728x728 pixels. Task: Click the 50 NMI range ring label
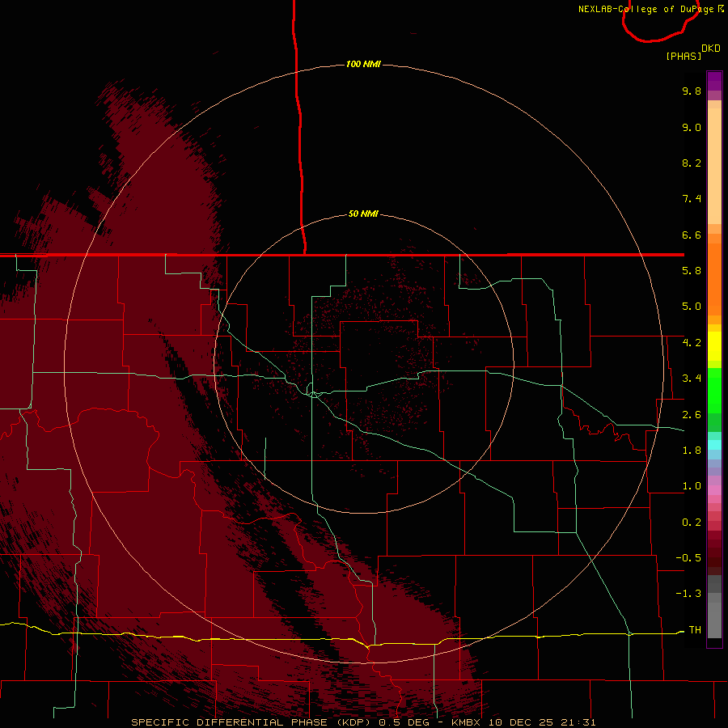point(363,214)
